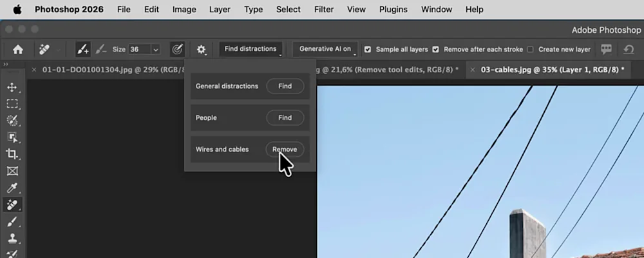Enable Create new layer checkbox

(x=530, y=50)
